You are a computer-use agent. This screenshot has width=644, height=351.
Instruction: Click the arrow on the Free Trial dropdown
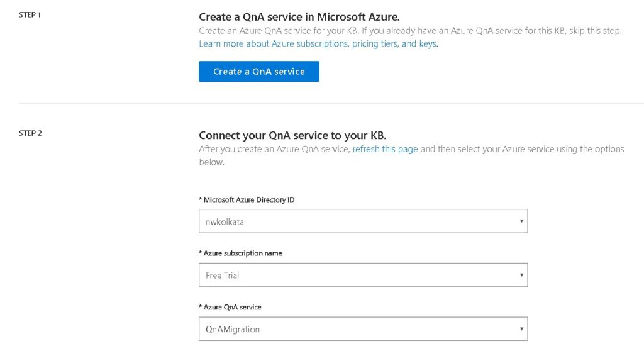click(x=521, y=275)
